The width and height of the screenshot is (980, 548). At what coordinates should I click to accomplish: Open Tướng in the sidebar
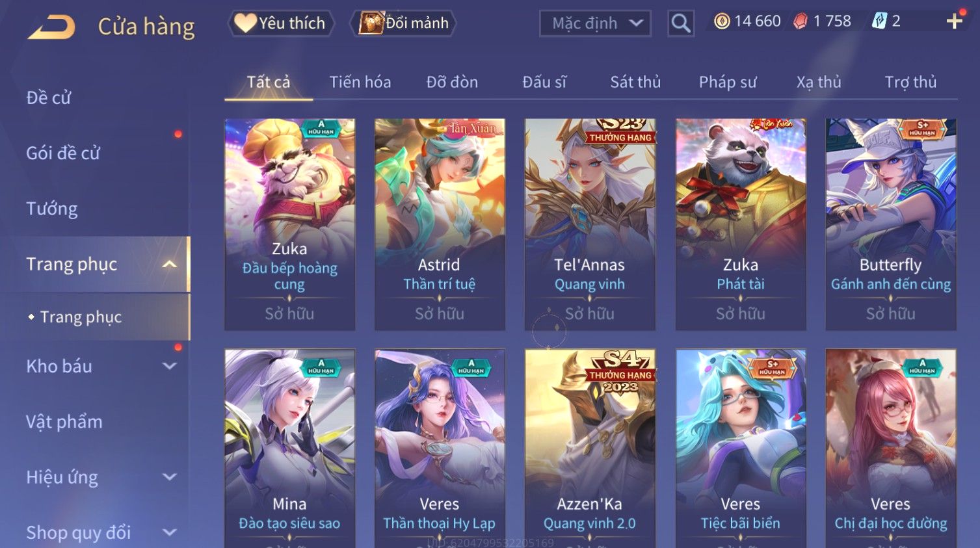(x=52, y=209)
